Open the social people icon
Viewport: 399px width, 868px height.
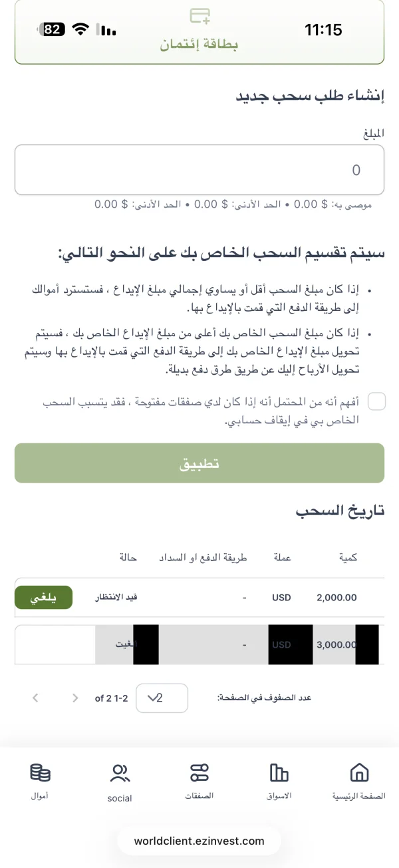(120, 773)
